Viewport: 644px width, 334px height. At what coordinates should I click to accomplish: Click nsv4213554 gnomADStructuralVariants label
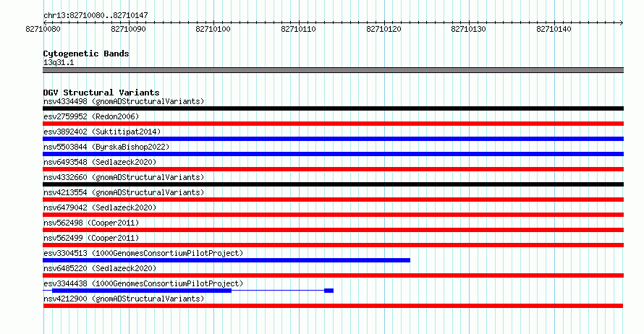pyautogui.click(x=124, y=192)
